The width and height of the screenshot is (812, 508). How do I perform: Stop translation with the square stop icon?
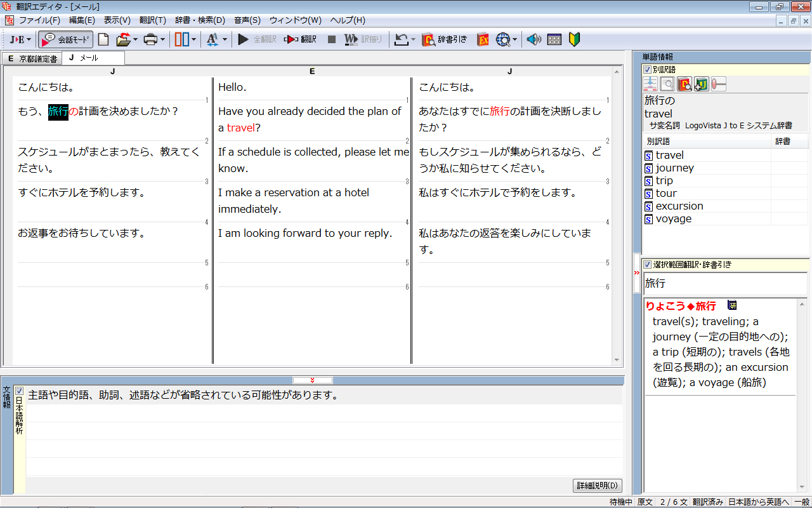tap(331, 39)
